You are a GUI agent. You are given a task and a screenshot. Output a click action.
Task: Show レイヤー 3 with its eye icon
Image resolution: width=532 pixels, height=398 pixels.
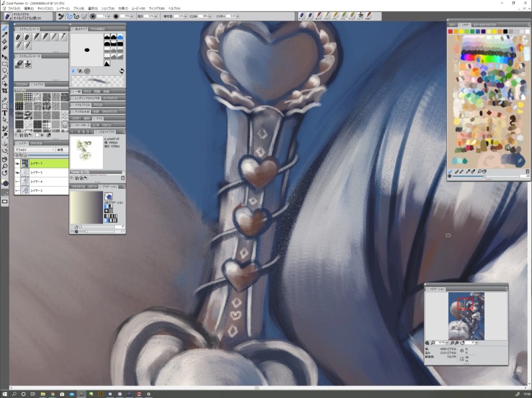[17, 191]
